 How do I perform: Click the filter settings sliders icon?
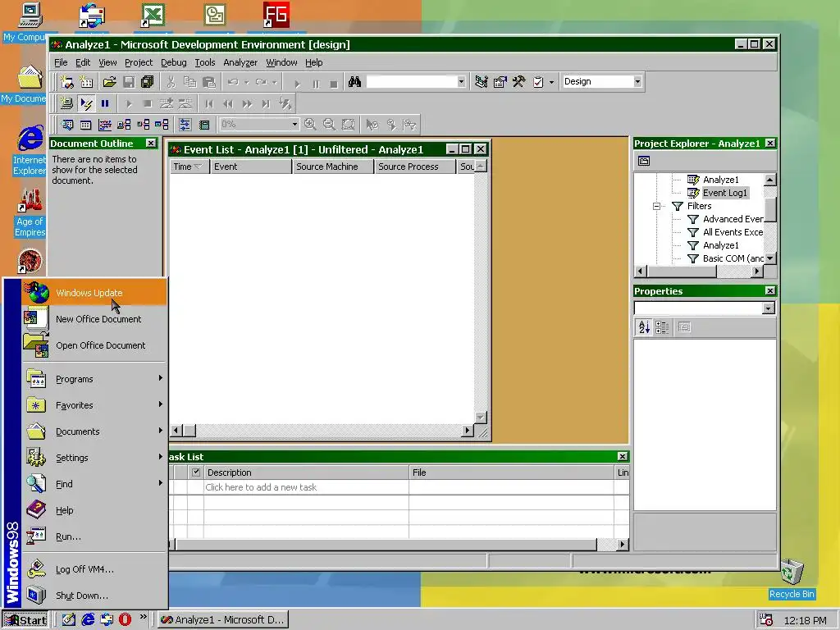coord(185,125)
